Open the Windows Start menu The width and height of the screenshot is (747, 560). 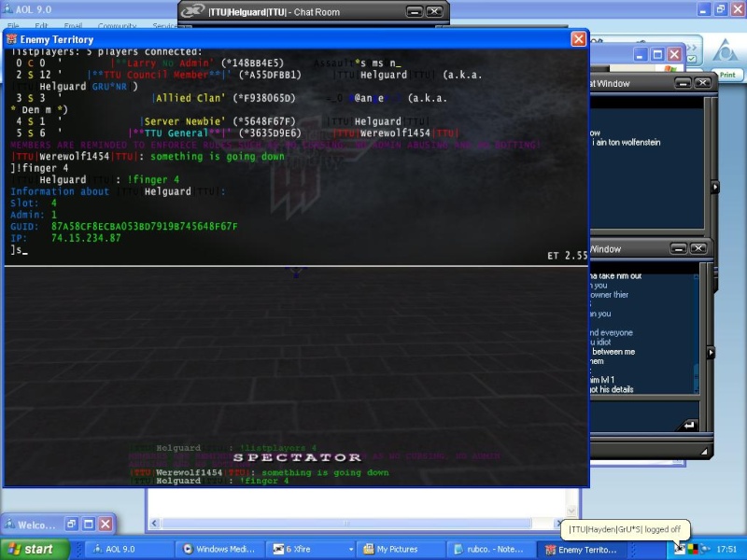(35, 549)
